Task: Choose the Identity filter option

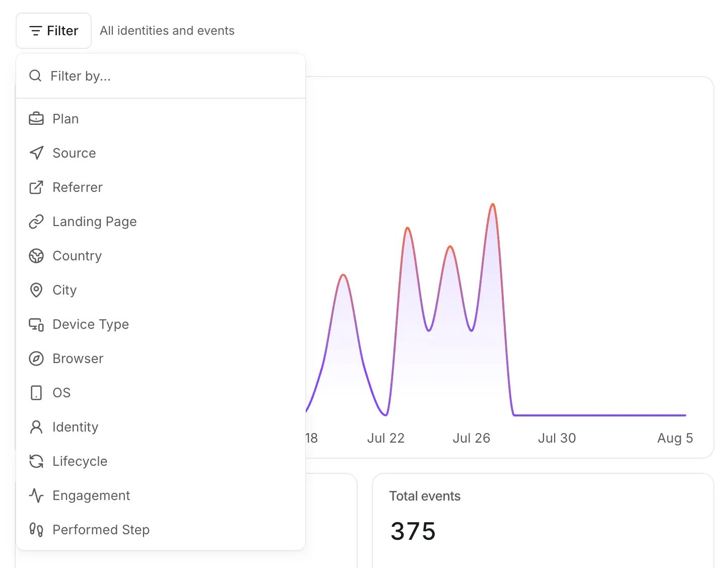Action: (x=161, y=427)
